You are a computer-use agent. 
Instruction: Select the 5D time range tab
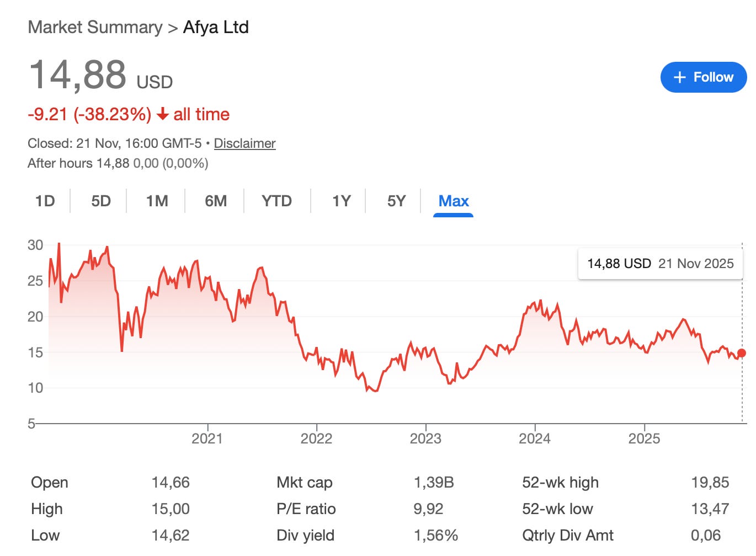[x=101, y=201]
